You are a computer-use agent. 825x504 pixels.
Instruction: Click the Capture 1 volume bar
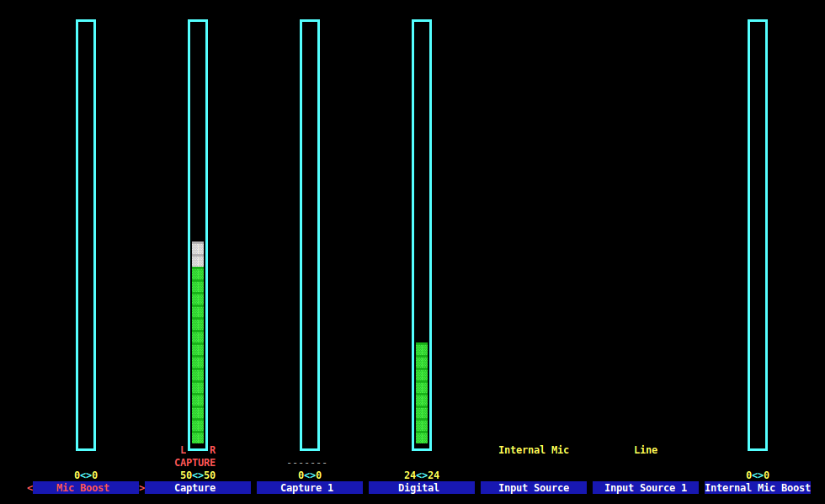click(310, 235)
